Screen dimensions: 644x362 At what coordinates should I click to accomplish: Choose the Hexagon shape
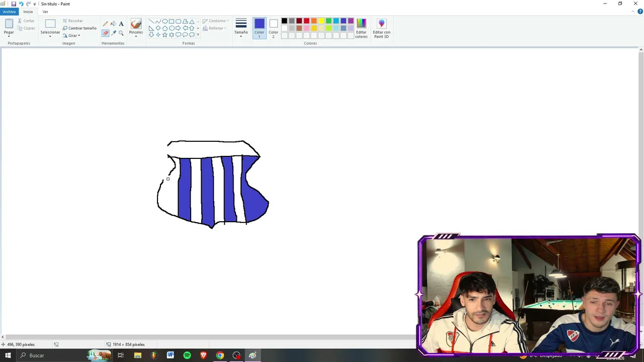coord(172,28)
